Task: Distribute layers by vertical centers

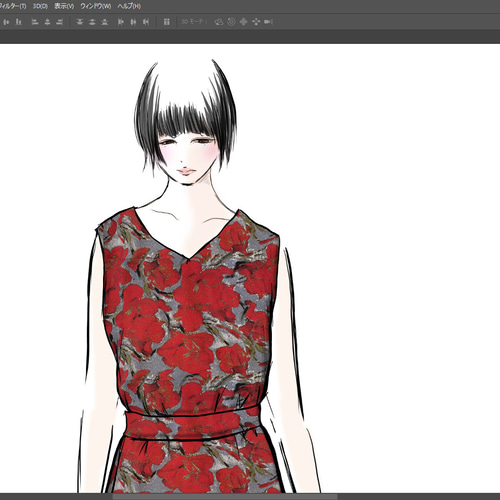Action: [x=92, y=22]
